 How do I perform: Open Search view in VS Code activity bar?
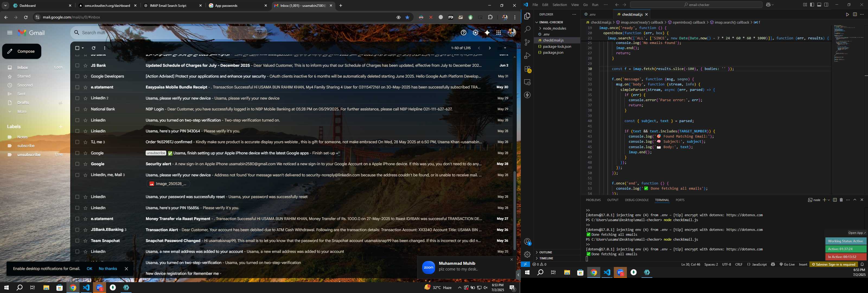point(527,29)
